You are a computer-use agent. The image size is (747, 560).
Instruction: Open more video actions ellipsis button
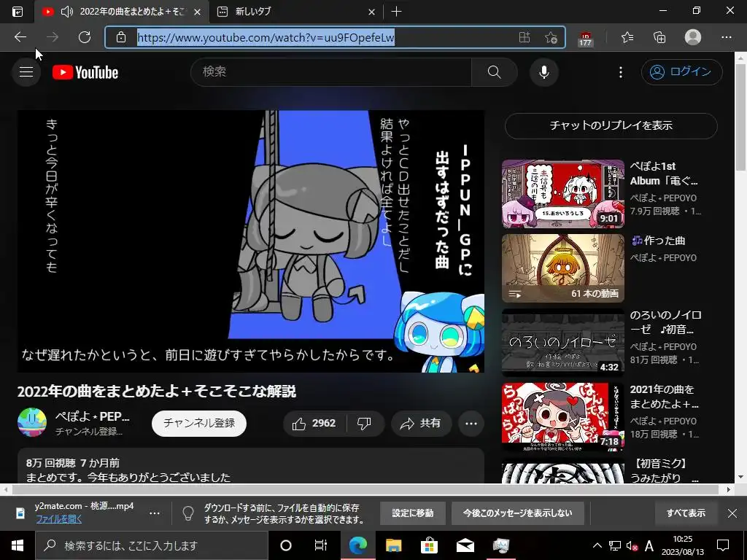(471, 424)
